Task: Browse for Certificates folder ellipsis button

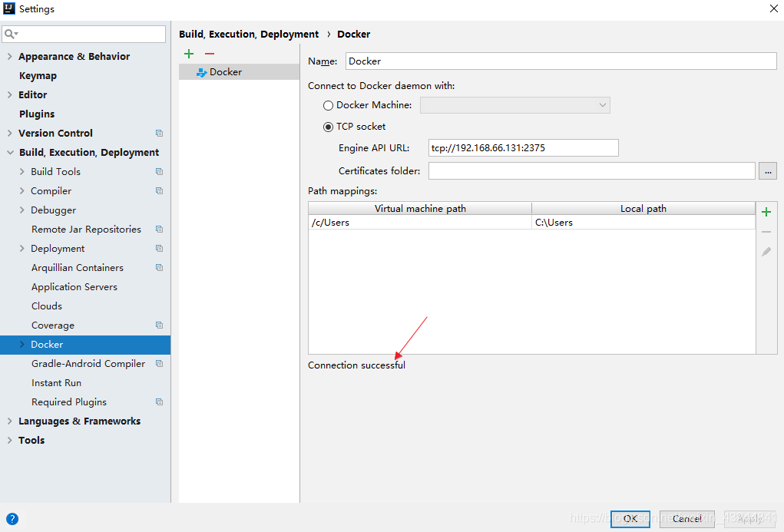Action: (x=768, y=171)
